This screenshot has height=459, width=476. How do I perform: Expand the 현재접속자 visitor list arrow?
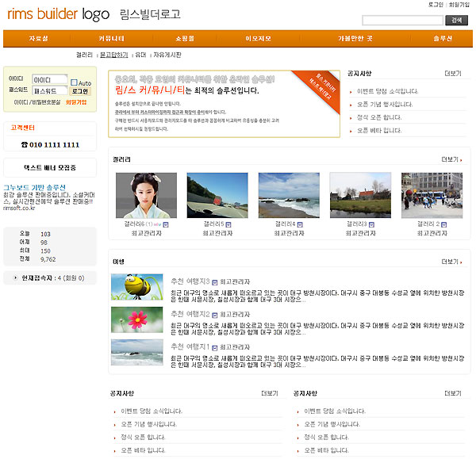pos(17,278)
